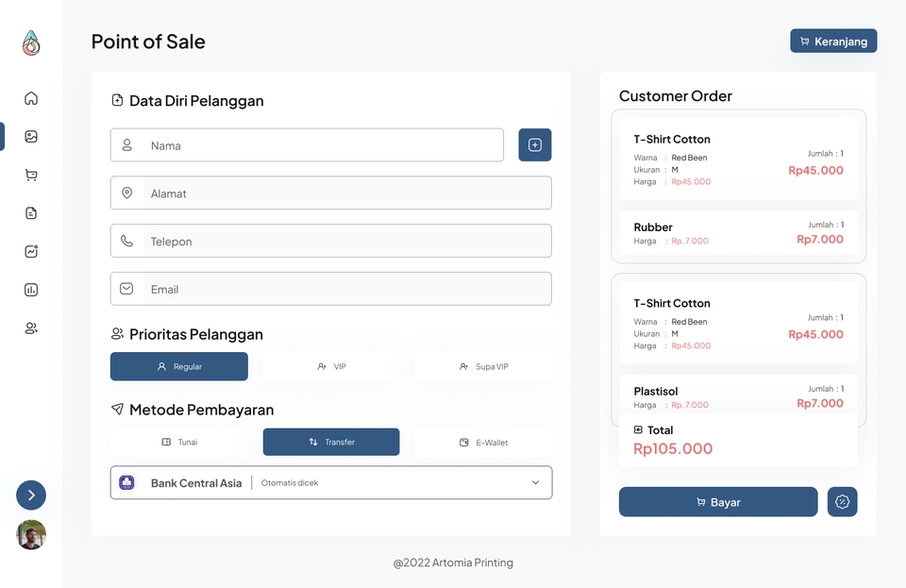Choose E-Wallet payment method

pyautogui.click(x=483, y=442)
